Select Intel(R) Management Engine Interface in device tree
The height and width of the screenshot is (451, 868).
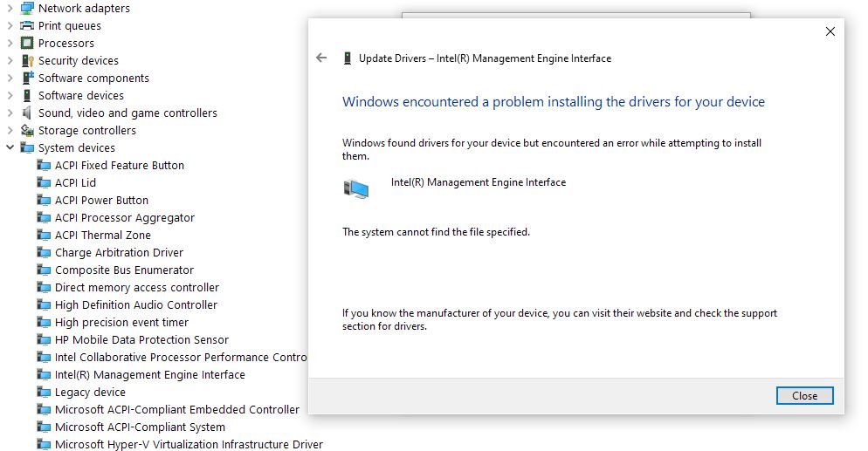click(149, 375)
